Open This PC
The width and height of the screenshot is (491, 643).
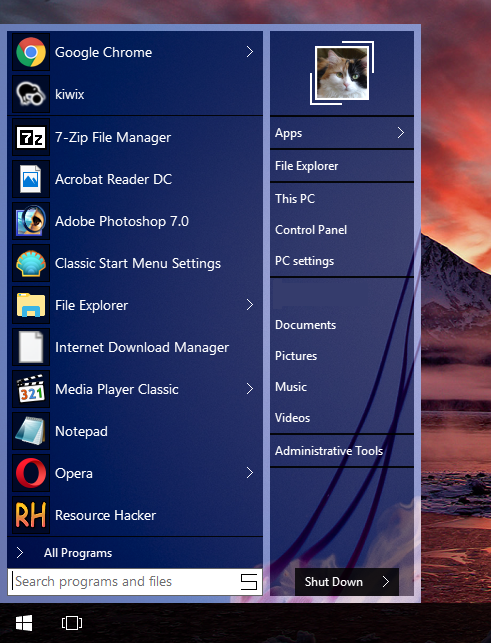point(342,198)
